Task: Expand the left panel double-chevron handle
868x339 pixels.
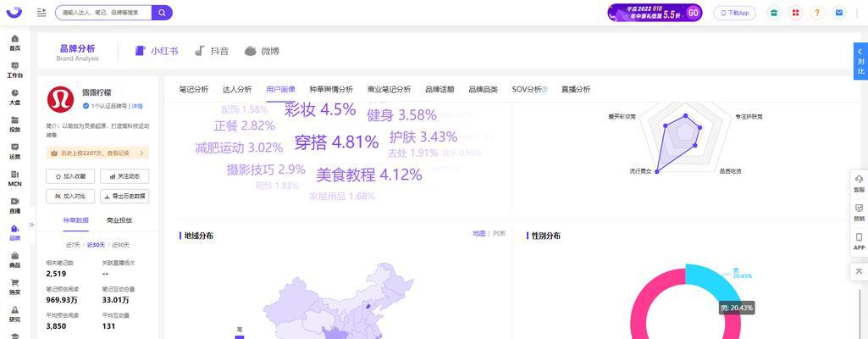Action: click(x=31, y=225)
